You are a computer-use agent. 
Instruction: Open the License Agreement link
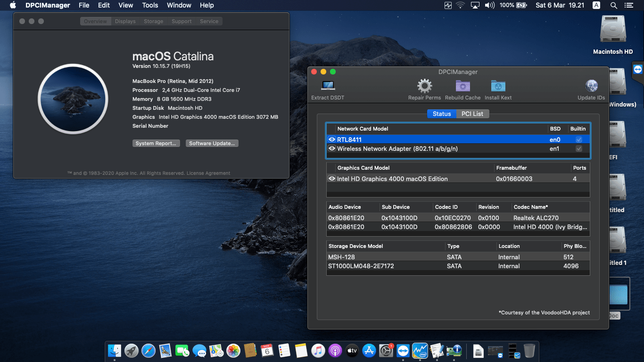(x=208, y=173)
